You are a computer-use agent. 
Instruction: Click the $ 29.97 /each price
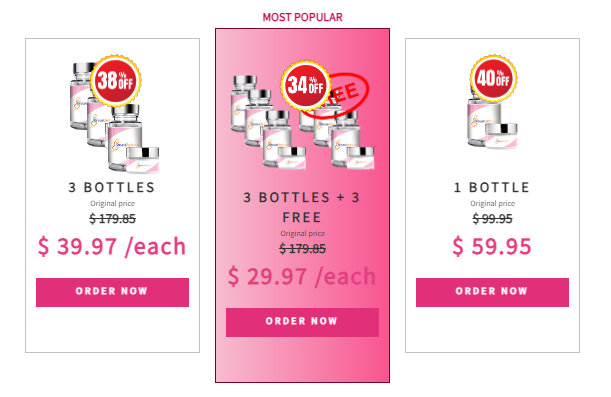pyautogui.click(x=302, y=277)
